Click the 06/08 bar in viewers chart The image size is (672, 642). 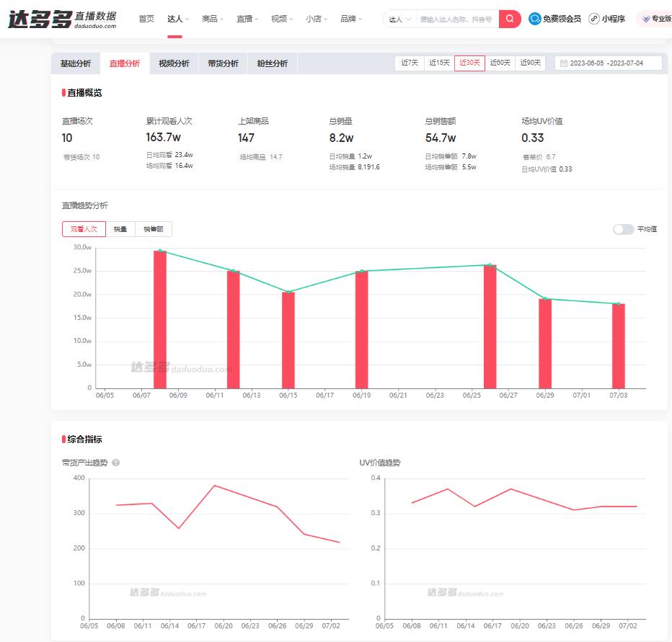click(160, 319)
